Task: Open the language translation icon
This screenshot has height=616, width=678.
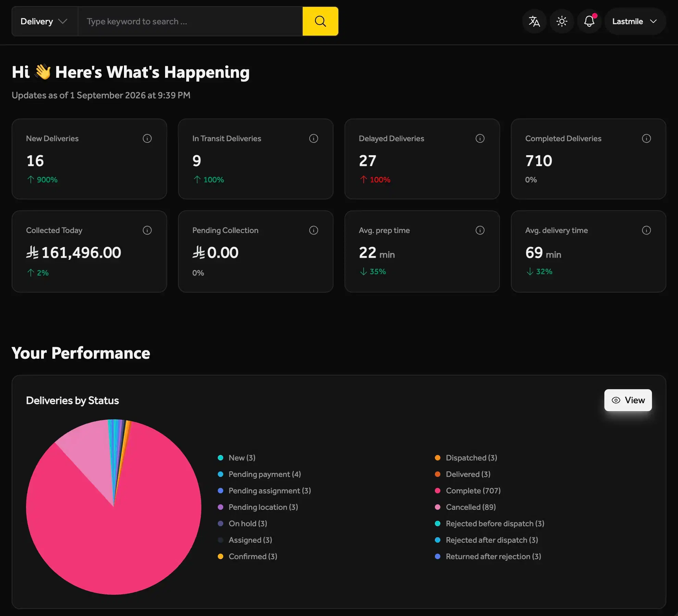Action: 534,21
